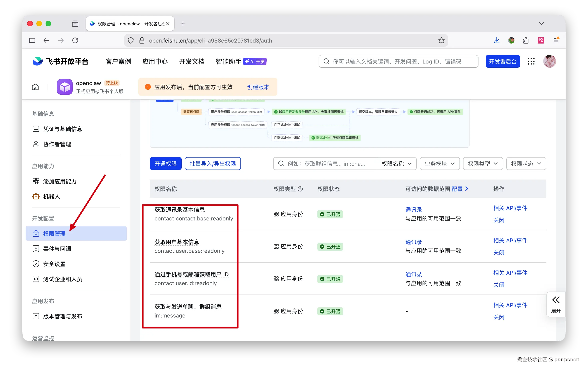Viewport: 588px width, 371px height.
Task: Click the blue 开通权限 button
Action: tap(165, 164)
